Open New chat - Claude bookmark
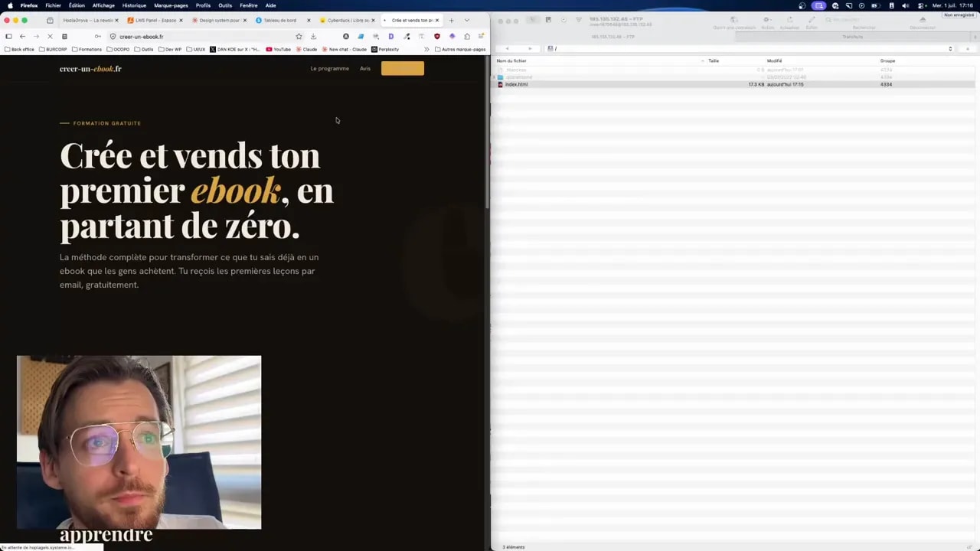 (345, 49)
